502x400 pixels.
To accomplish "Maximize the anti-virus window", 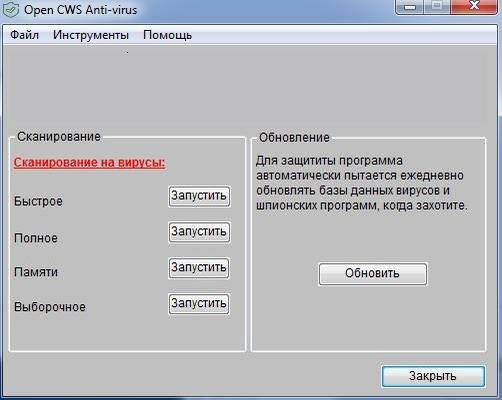I will coord(438,7).
